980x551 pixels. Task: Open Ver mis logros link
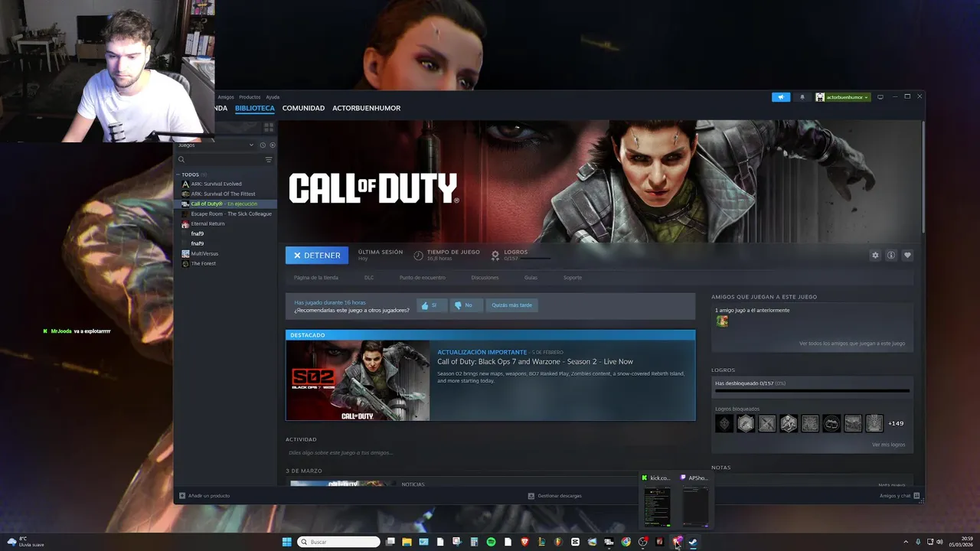pos(888,445)
